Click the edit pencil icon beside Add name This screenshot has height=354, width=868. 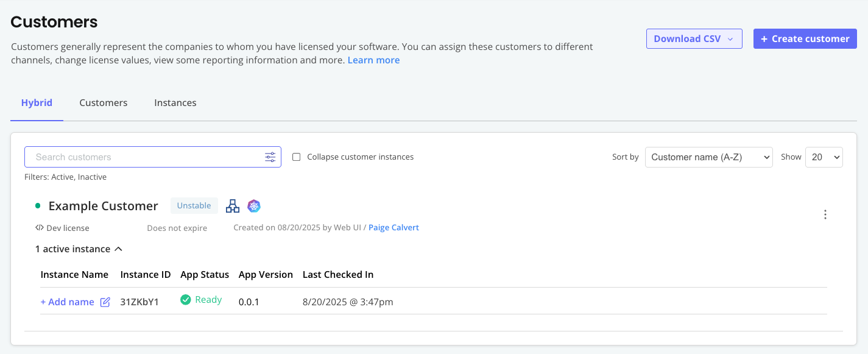(x=105, y=302)
